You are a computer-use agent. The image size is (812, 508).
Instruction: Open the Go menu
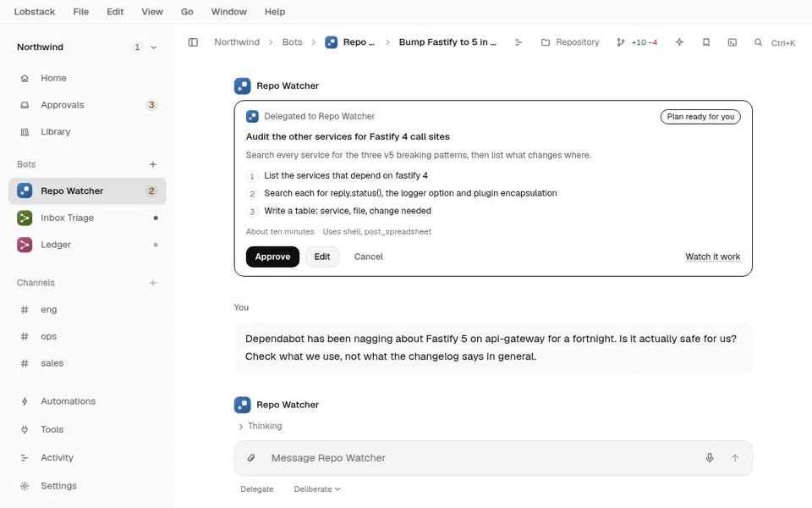(187, 11)
